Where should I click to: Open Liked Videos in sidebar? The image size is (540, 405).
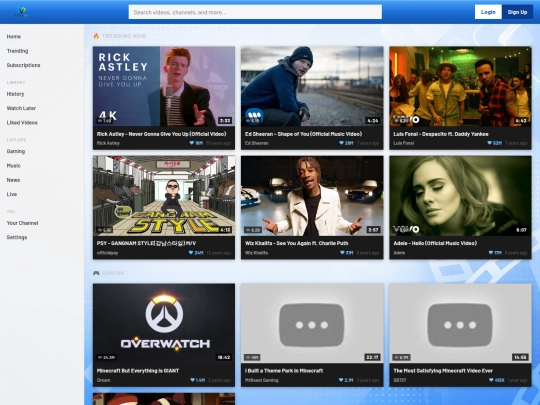(22, 123)
